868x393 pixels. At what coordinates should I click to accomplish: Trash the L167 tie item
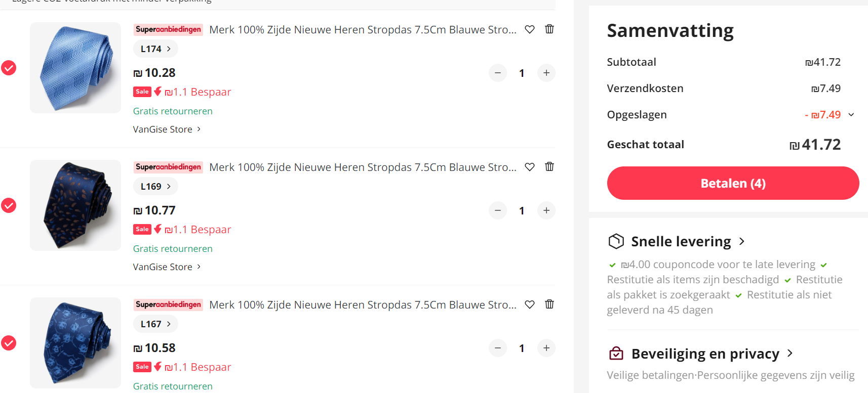coord(549,304)
